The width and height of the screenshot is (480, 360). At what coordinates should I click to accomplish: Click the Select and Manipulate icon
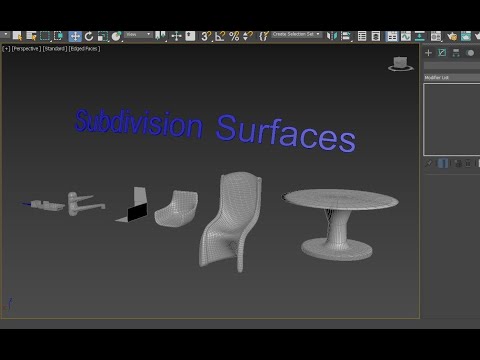pos(176,36)
